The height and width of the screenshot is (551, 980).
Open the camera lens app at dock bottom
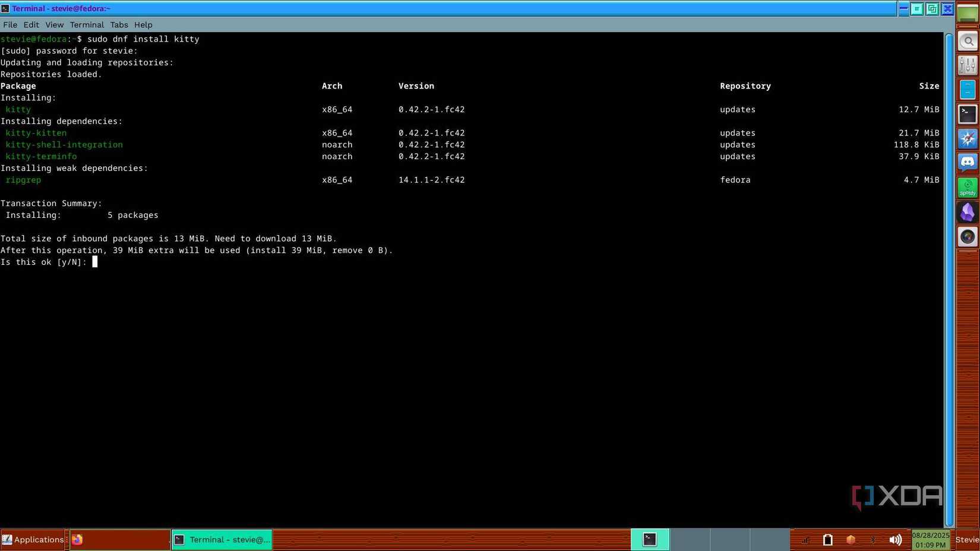point(967,236)
